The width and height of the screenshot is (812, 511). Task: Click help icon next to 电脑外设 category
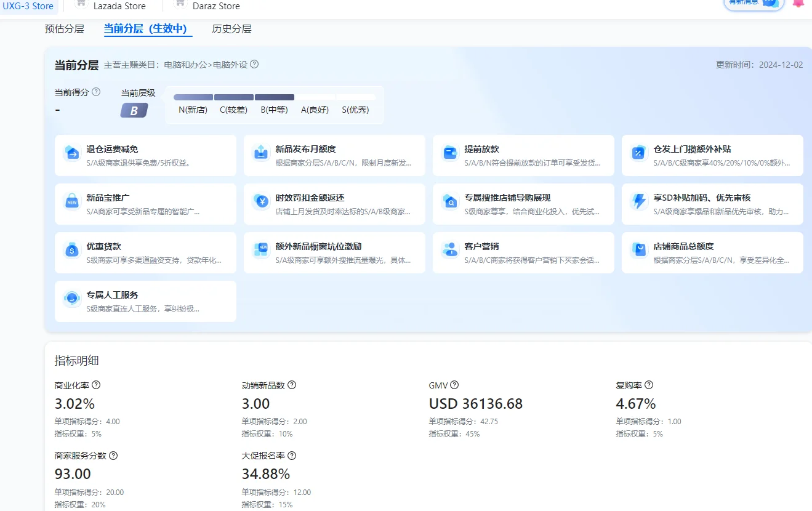(x=254, y=64)
